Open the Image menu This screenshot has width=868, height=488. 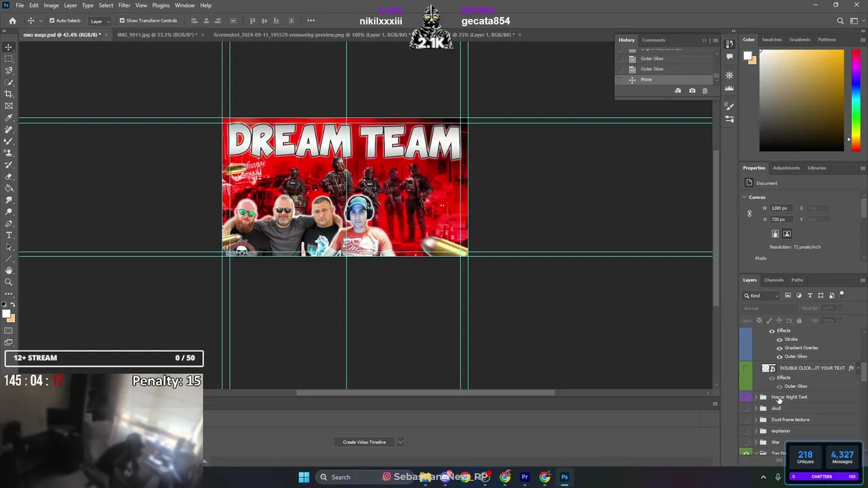pos(51,5)
